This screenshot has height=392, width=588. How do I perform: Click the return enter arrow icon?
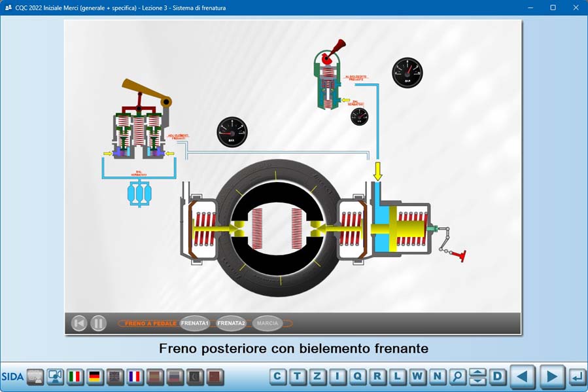tap(577, 377)
